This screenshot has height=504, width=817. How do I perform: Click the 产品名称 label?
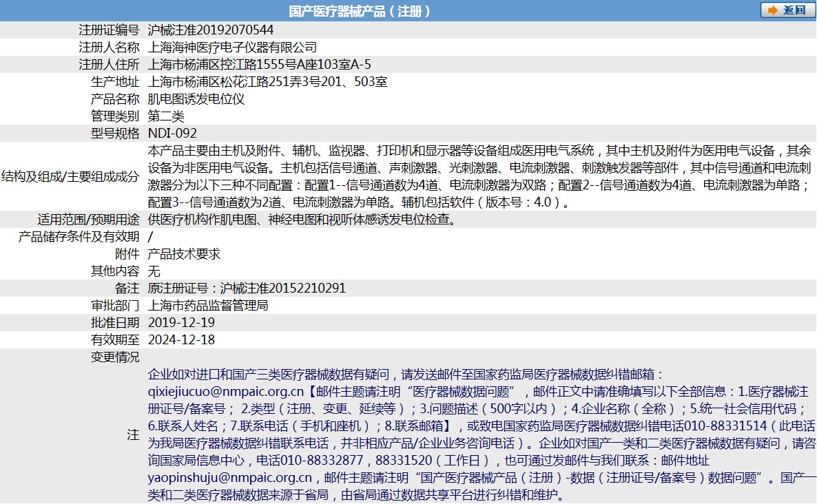115,99
